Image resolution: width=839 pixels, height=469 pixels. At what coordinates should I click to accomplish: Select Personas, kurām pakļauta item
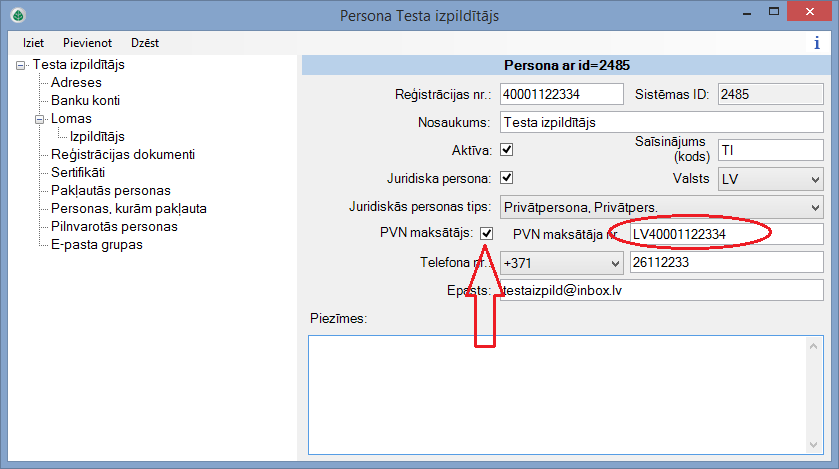pos(128,209)
